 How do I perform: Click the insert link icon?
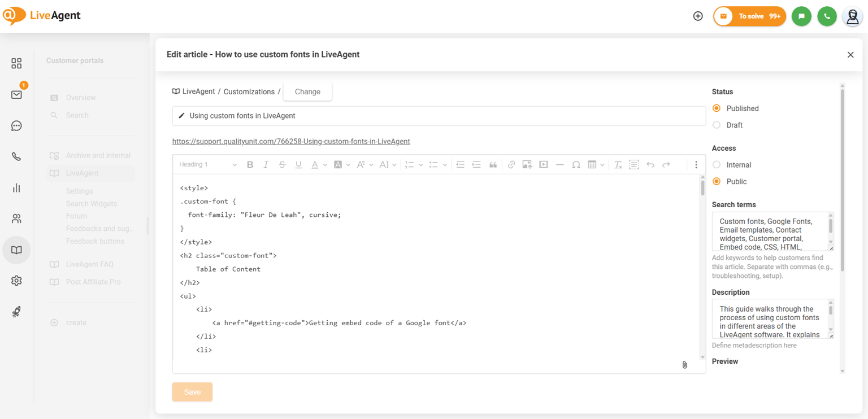pyautogui.click(x=511, y=165)
